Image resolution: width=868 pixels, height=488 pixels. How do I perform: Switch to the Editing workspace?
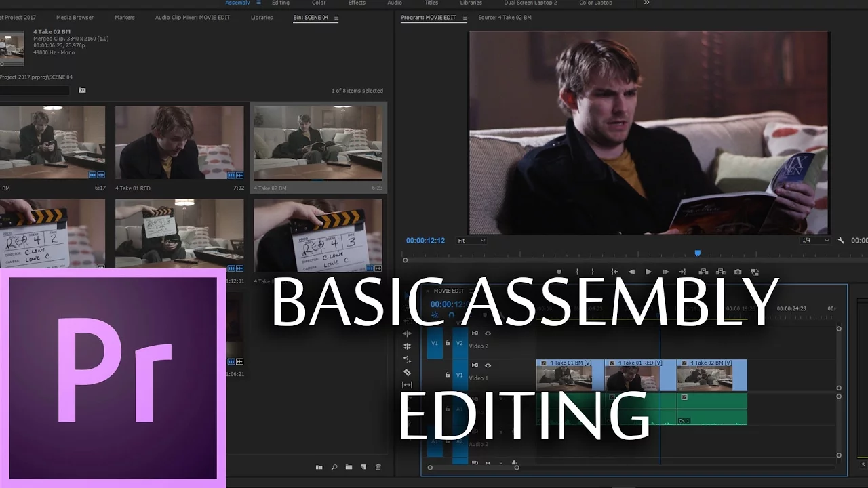[280, 3]
